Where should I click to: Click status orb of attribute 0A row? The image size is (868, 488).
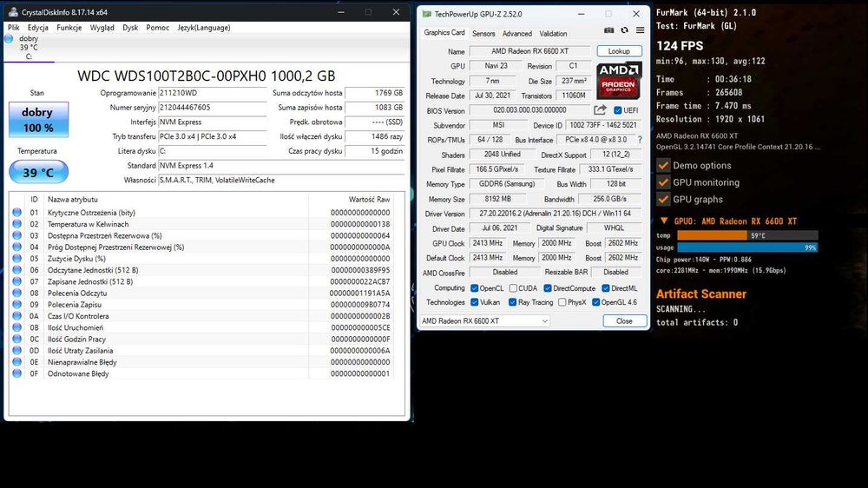[x=17, y=316]
